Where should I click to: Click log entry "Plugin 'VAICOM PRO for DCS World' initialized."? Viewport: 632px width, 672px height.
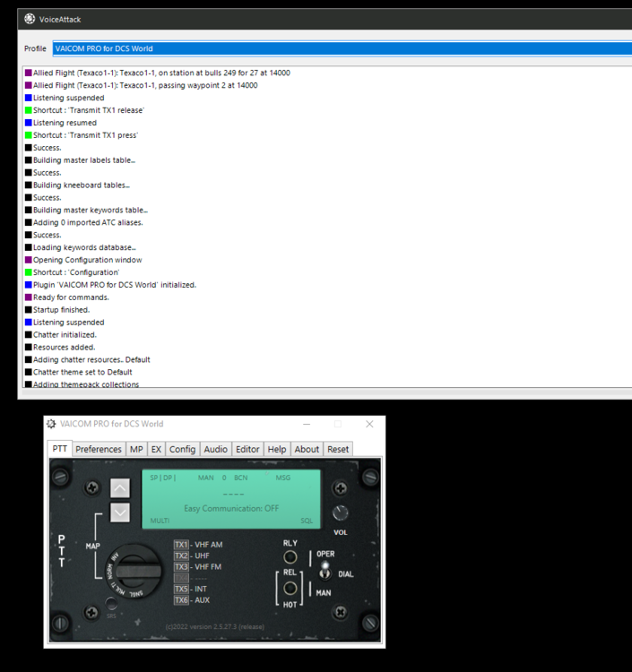pos(110,285)
